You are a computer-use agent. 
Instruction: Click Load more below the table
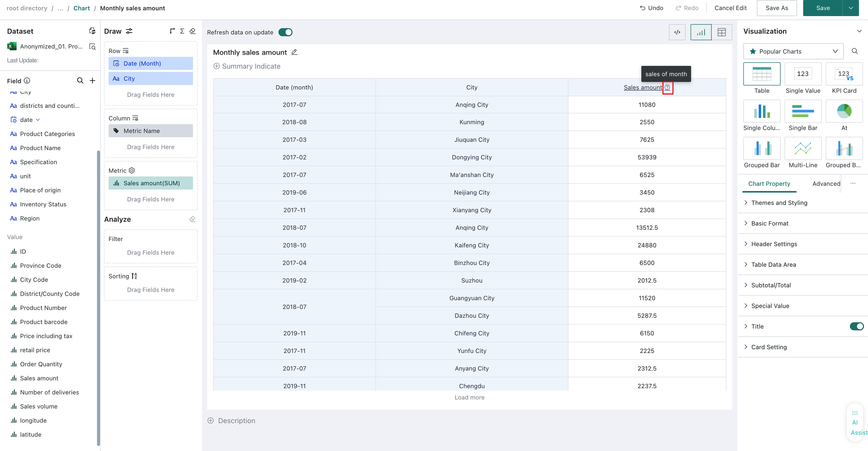tap(469, 397)
